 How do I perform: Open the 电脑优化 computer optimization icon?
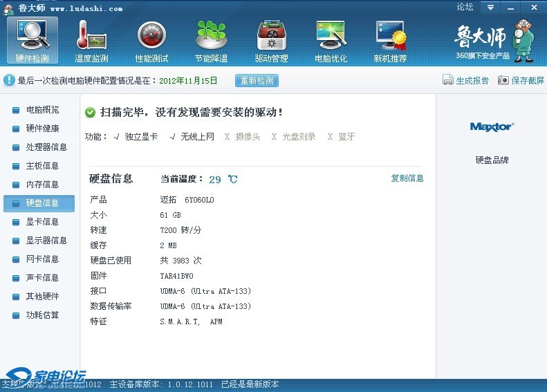tap(331, 36)
